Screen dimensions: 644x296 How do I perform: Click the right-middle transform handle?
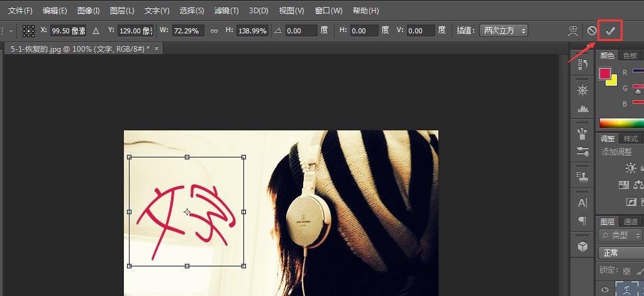pyautogui.click(x=243, y=212)
